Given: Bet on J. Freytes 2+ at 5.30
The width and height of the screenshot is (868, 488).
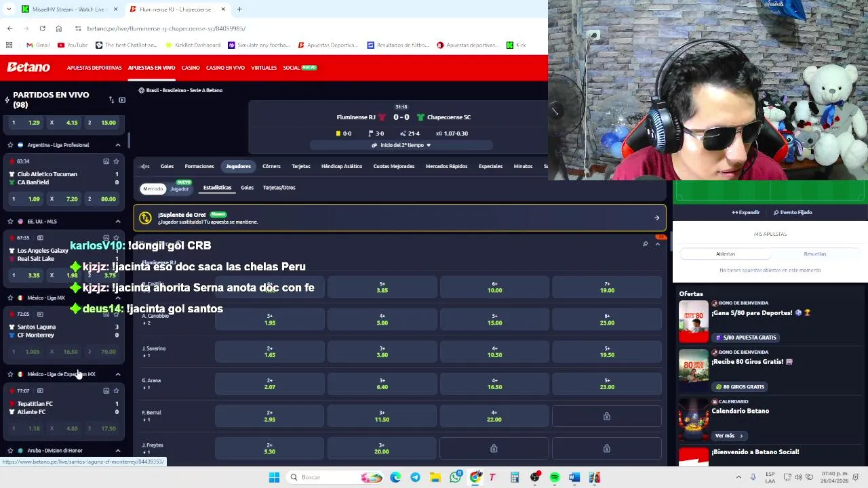Looking at the screenshot, I should click(270, 448).
